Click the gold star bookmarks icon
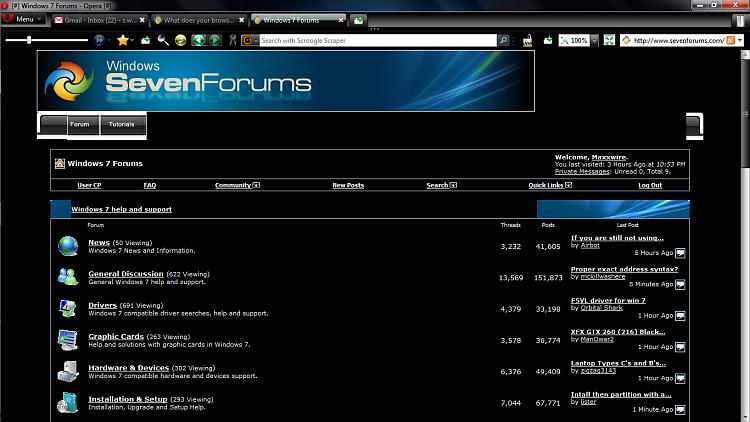Viewport: 750px width, 422px height. pos(123,41)
